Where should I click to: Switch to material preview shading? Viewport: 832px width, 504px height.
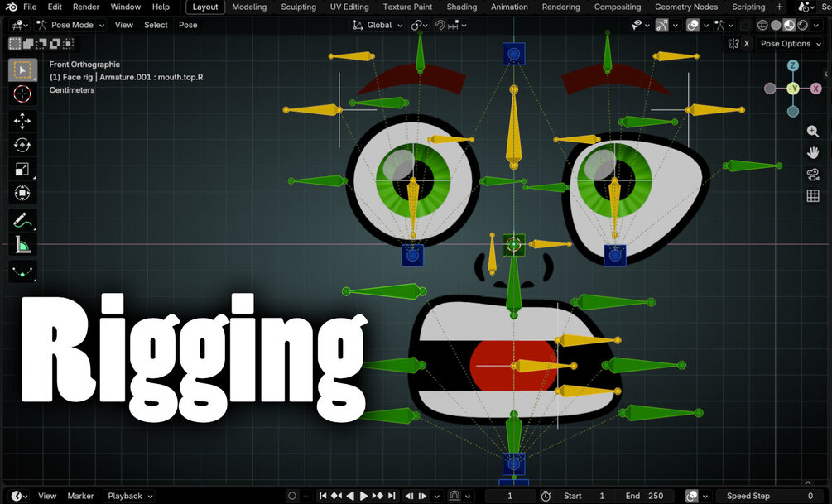coord(789,25)
